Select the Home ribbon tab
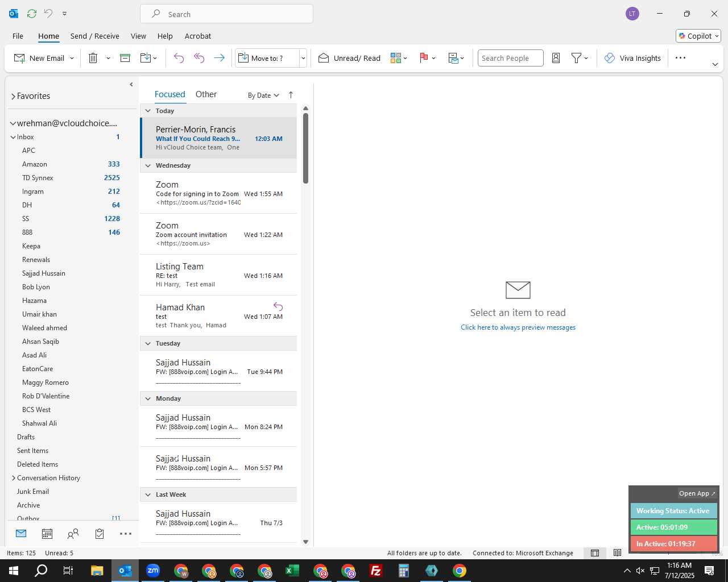 pos(49,36)
